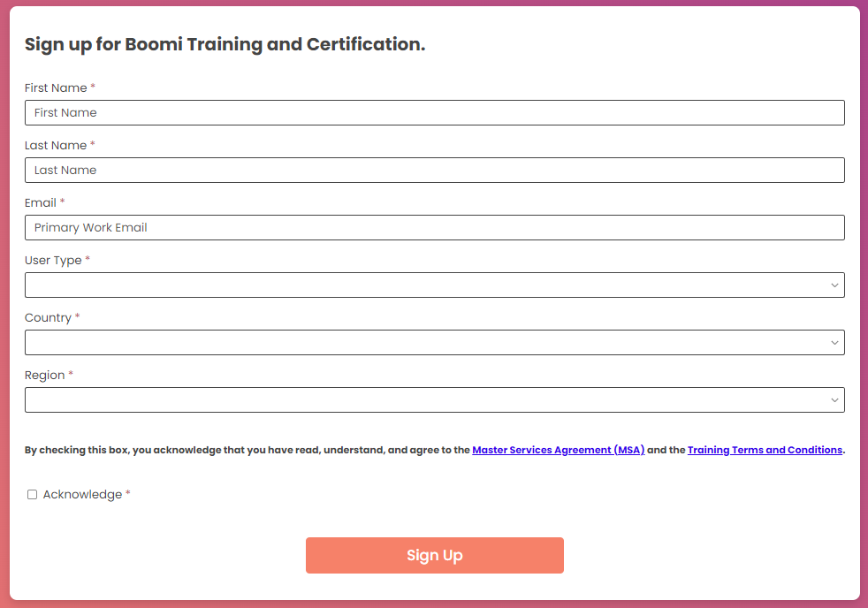Submit the form with Sign Up button
Screen dimensions: 868x608
(x=435, y=556)
